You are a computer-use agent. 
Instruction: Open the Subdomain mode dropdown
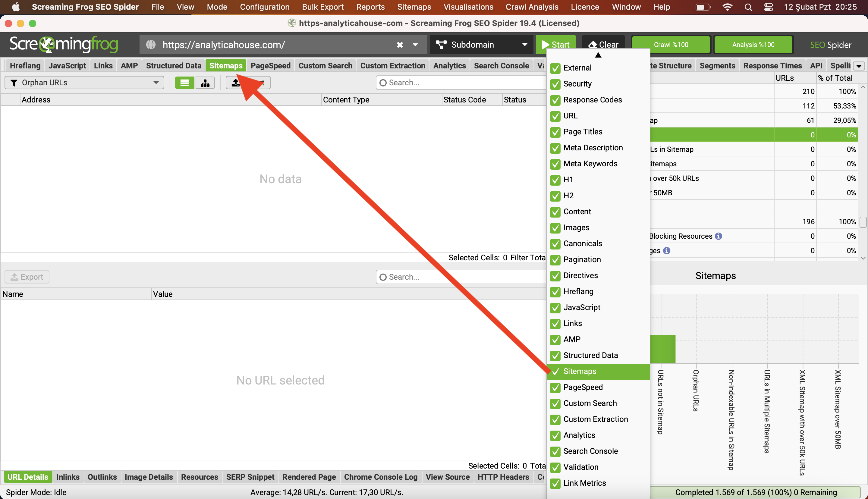(x=481, y=45)
